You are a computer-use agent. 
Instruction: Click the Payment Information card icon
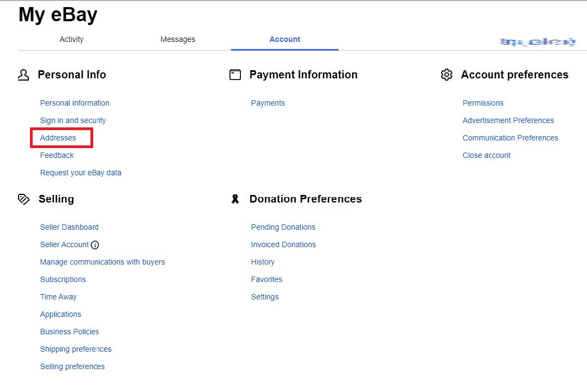pyautogui.click(x=235, y=75)
